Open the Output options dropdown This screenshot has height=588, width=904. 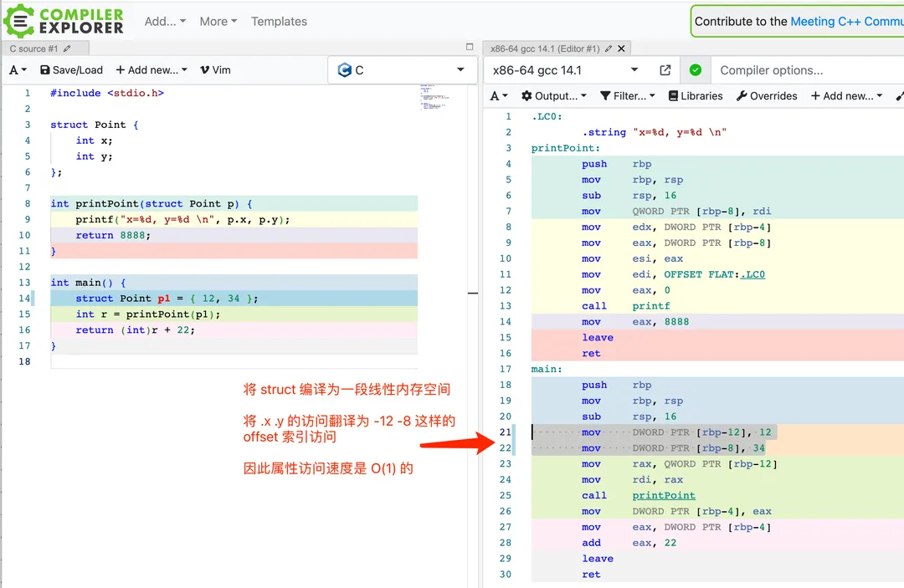click(554, 96)
